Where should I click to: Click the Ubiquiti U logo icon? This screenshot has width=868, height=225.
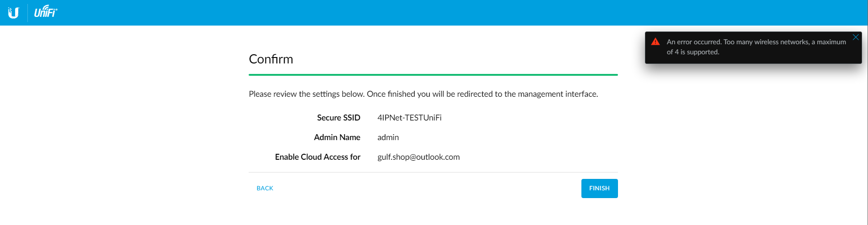pyautogui.click(x=14, y=13)
